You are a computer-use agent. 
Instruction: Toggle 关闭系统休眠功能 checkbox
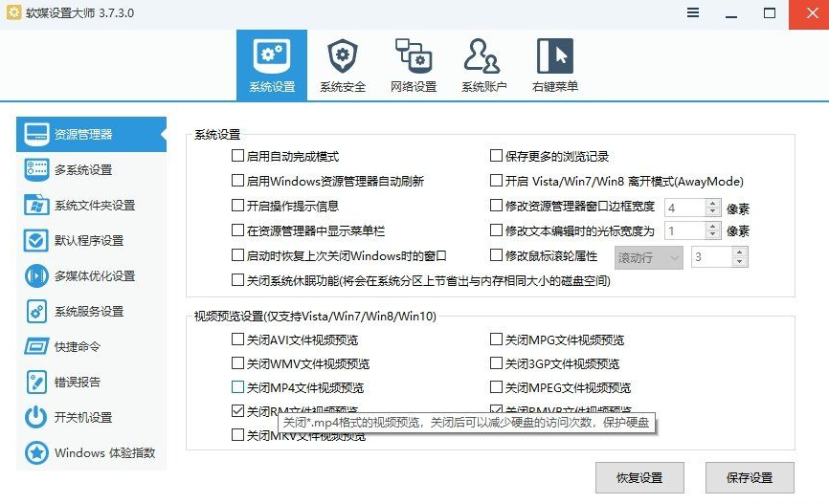point(237,280)
